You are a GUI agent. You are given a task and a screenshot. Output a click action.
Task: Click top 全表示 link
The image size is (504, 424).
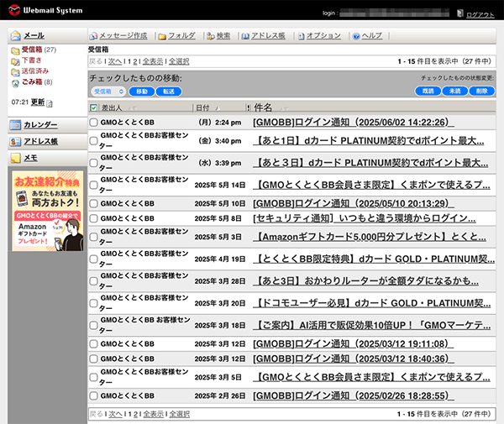153,61
